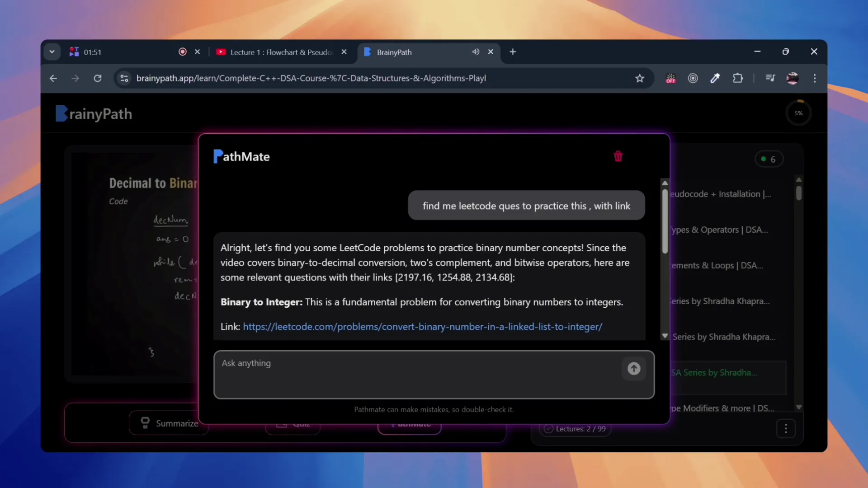Click the lecture video player area
The width and height of the screenshot is (868, 488).
click(x=135, y=264)
